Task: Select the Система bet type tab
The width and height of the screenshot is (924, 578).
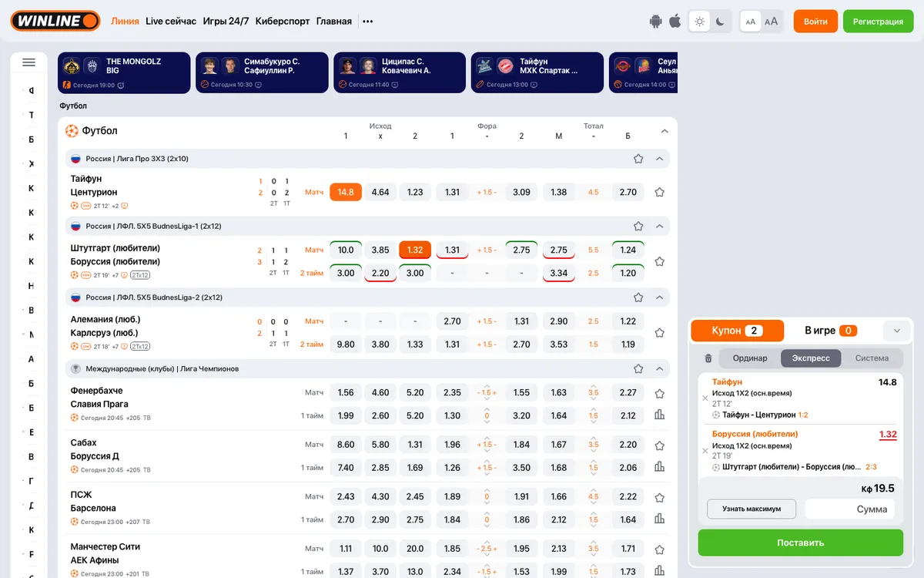Action: click(872, 358)
